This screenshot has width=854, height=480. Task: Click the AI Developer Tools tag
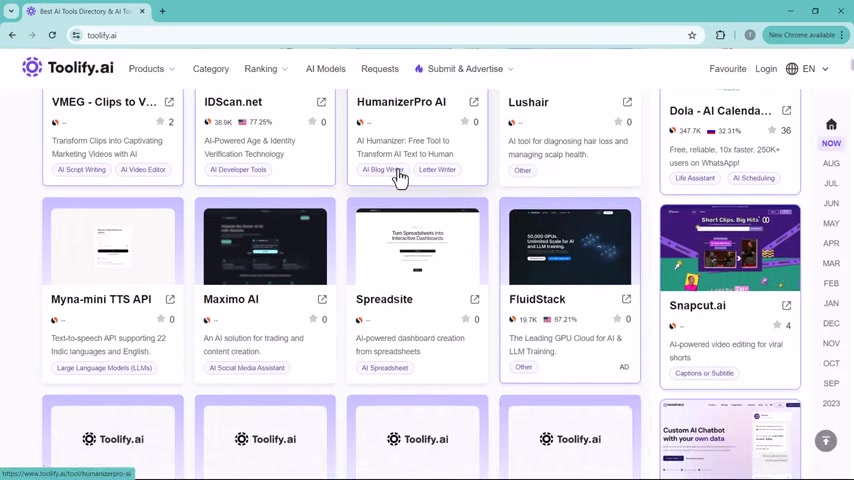[238, 170]
